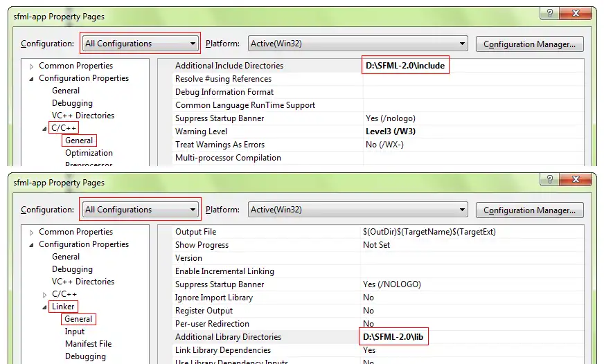Collapse the C/C++ node in top window
Image resolution: width=604 pixels, height=364 pixels.
click(x=45, y=129)
